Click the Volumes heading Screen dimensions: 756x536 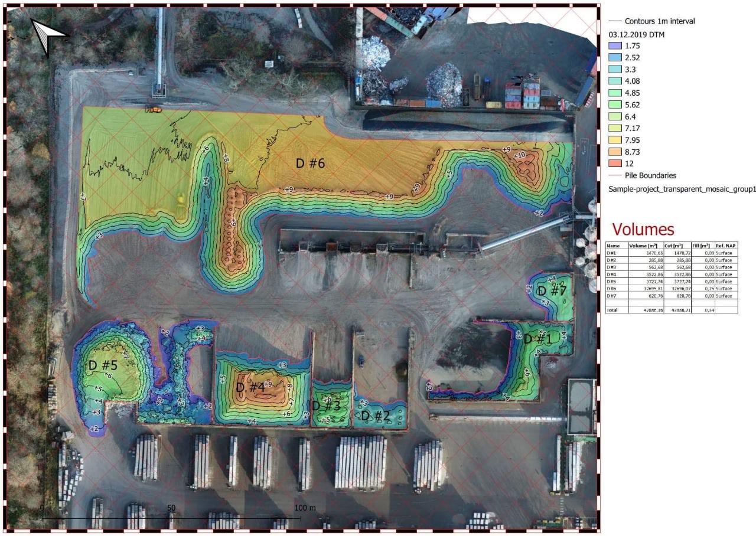643,228
